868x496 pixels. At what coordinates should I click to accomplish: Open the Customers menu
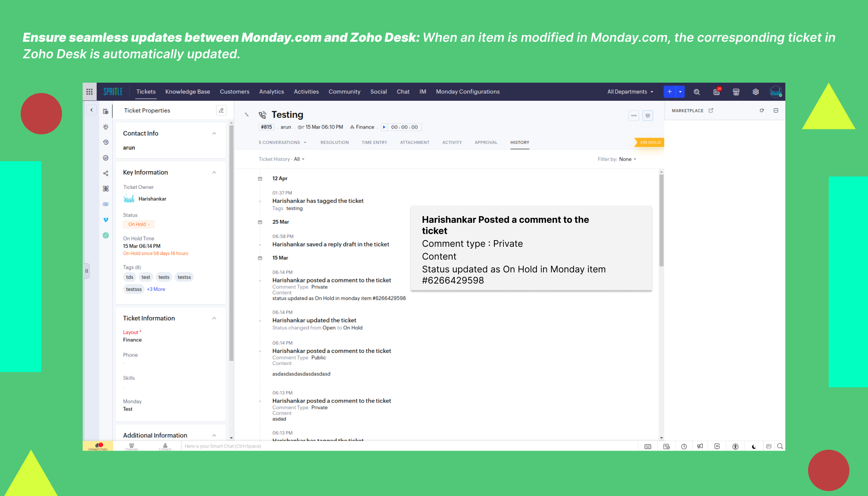click(234, 92)
